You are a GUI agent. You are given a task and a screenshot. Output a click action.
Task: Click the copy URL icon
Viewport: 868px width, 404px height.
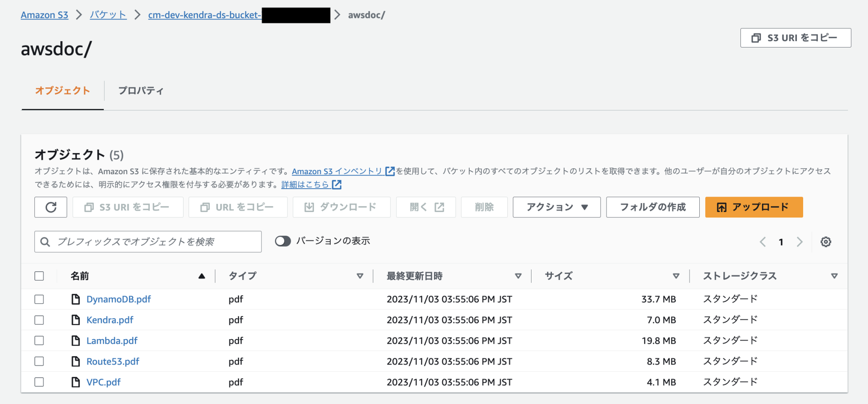pos(205,207)
